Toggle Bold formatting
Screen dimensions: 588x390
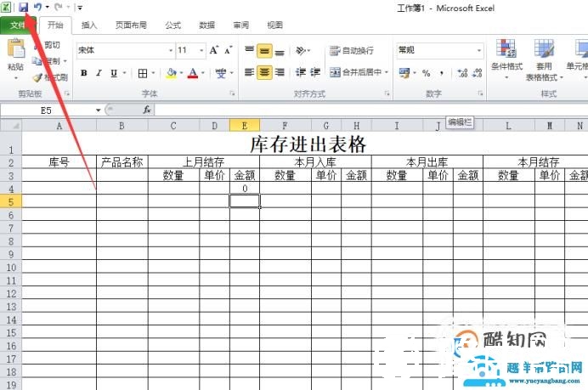(84, 73)
